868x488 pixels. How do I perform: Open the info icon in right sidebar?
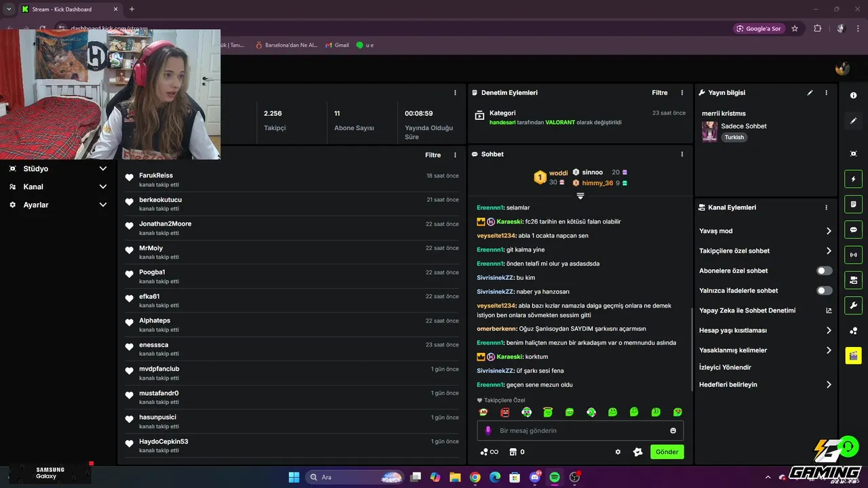click(x=853, y=96)
